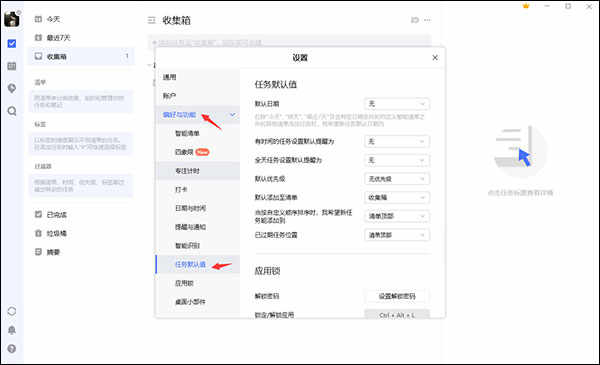Image resolution: width=600 pixels, height=365 pixels.
Task: Open the 默认添加至清单 dropdown
Action: click(x=397, y=197)
